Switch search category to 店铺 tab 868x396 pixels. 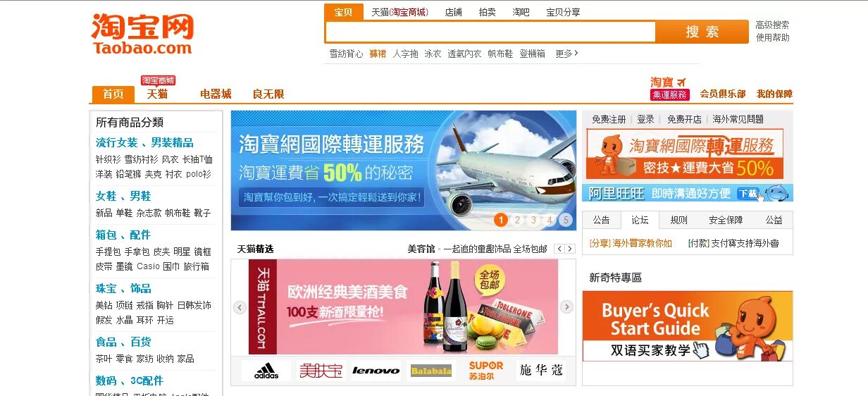[x=454, y=12]
